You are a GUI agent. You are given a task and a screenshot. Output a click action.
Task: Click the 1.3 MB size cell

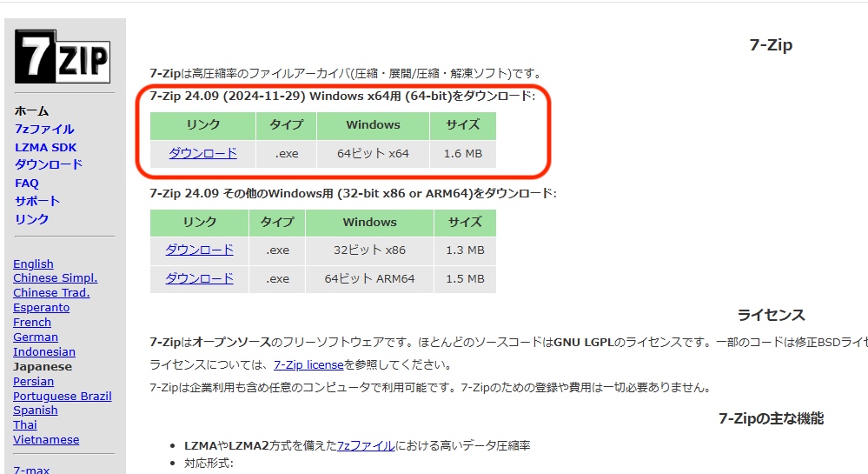point(465,250)
